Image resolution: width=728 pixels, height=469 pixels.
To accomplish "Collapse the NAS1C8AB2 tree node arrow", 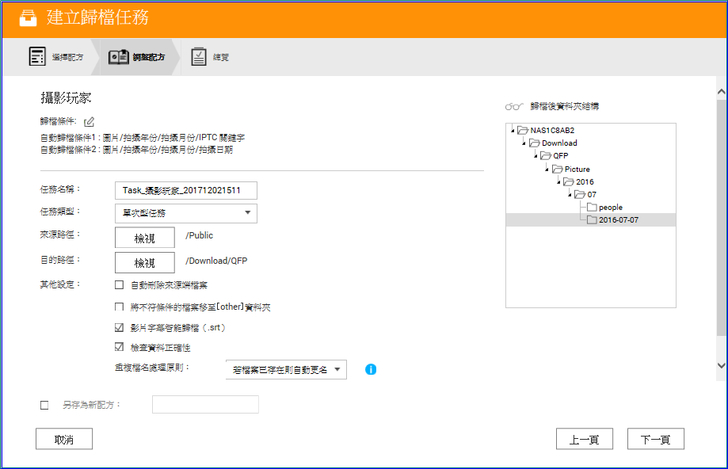I will point(513,130).
